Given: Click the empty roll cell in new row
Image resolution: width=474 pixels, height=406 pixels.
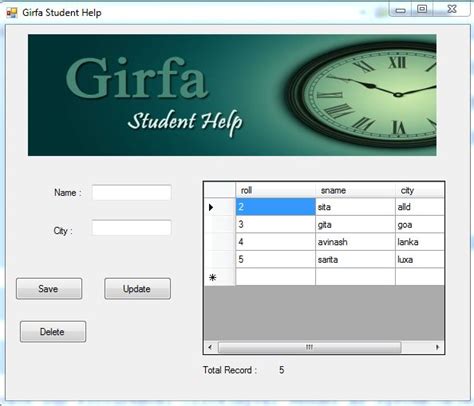Looking at the screenshot, I should click(275, 277).
